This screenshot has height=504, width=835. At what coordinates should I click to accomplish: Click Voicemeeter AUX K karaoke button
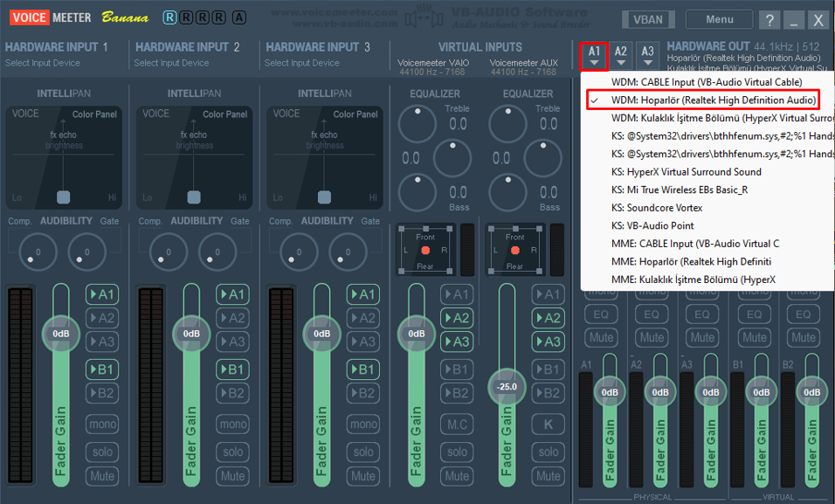pos(548,425)
